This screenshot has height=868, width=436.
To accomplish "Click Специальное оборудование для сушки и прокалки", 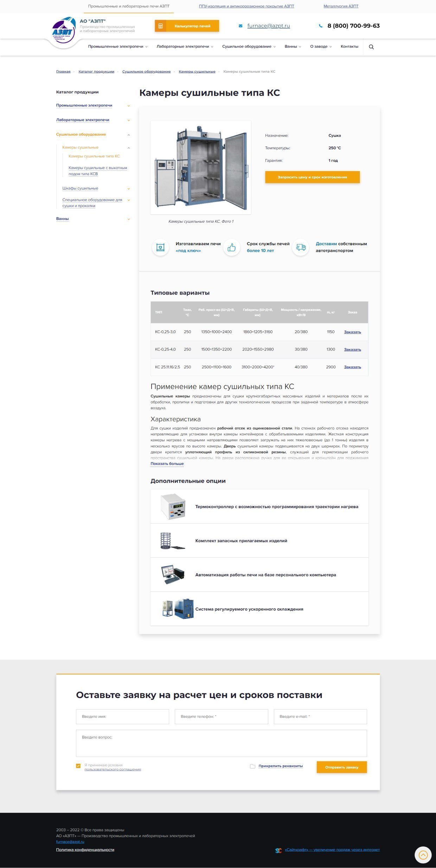I will point(92,203).
